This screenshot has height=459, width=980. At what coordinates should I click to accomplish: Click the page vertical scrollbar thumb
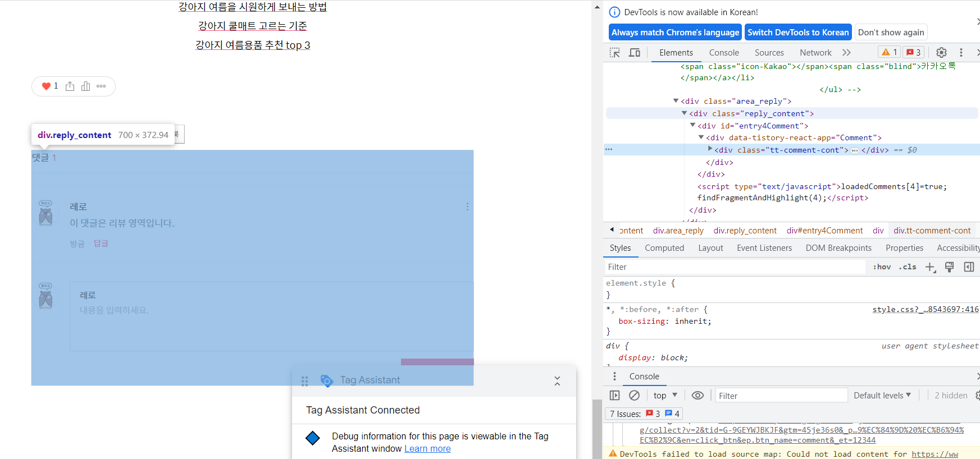(597, 429)
